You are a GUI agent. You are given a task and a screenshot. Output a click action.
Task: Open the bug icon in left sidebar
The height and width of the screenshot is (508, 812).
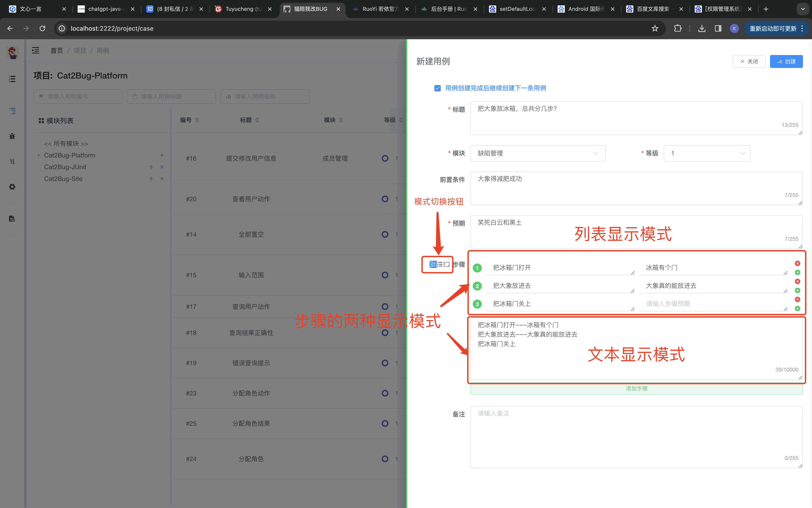[12, 136]
